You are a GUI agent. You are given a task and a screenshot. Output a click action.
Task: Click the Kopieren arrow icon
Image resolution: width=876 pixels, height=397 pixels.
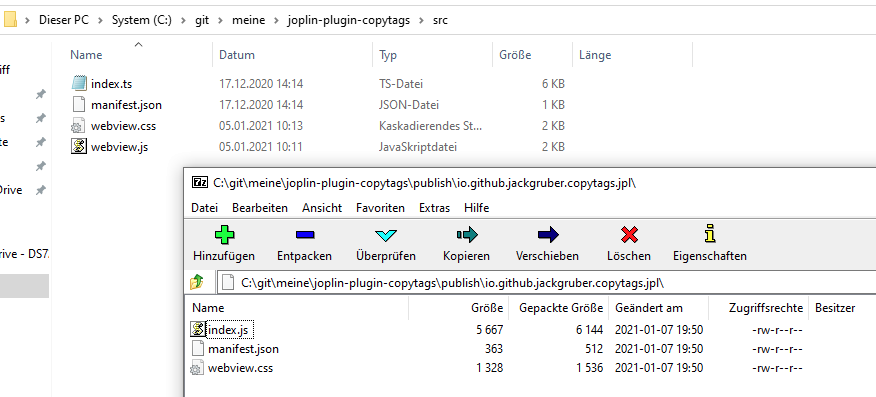click(466, 235)
